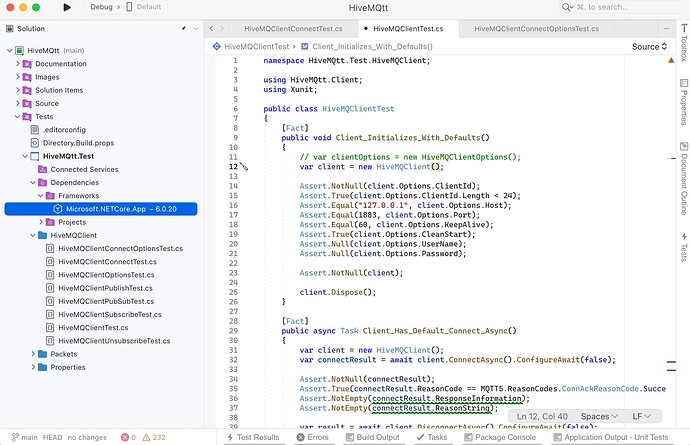Viewport: 690px width, 445px height.
Task: Expand the Documentation folder
Action: click(18, 64)
